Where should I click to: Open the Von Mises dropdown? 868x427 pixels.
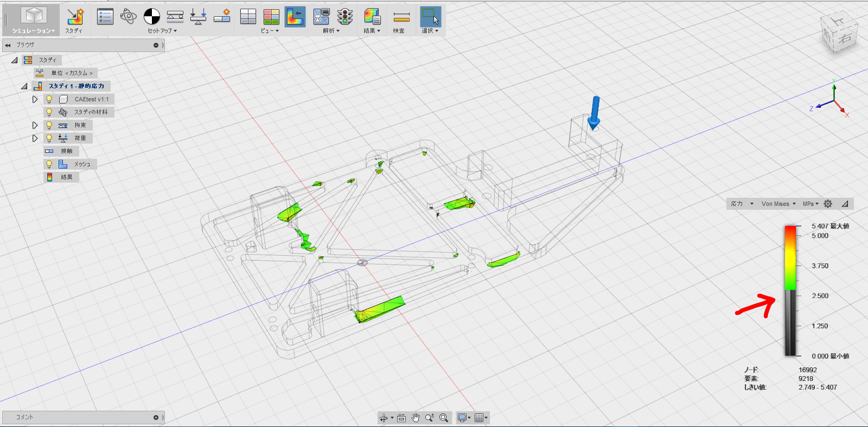[x=778, y=204]
